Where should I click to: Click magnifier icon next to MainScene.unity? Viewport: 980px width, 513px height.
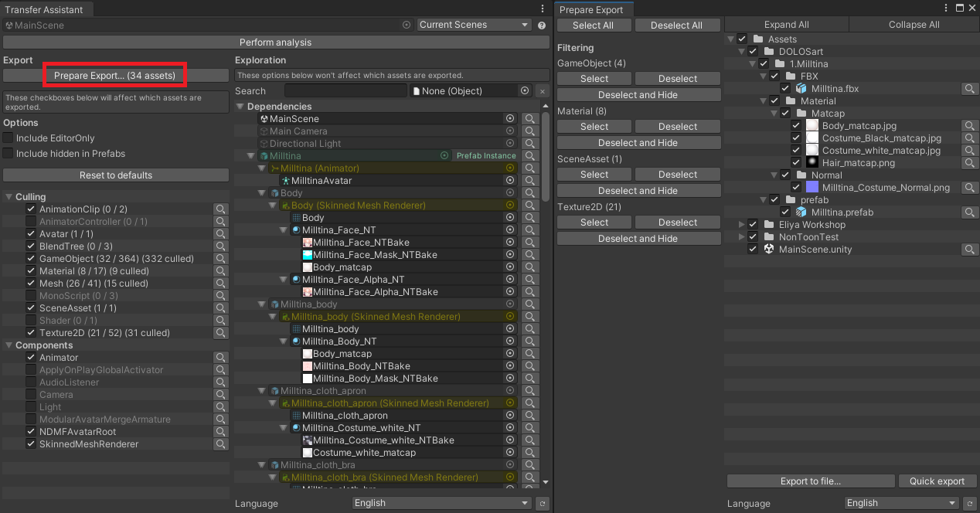pos(970,250)
